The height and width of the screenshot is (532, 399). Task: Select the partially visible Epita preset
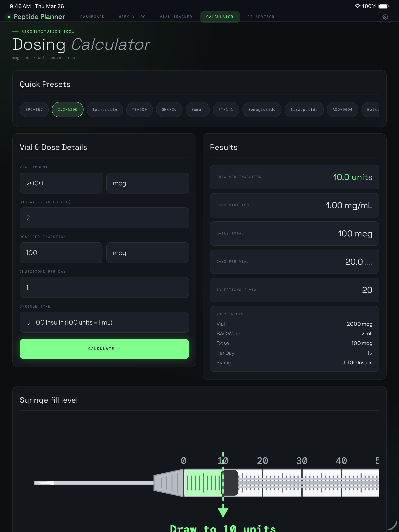coord(371,110)
